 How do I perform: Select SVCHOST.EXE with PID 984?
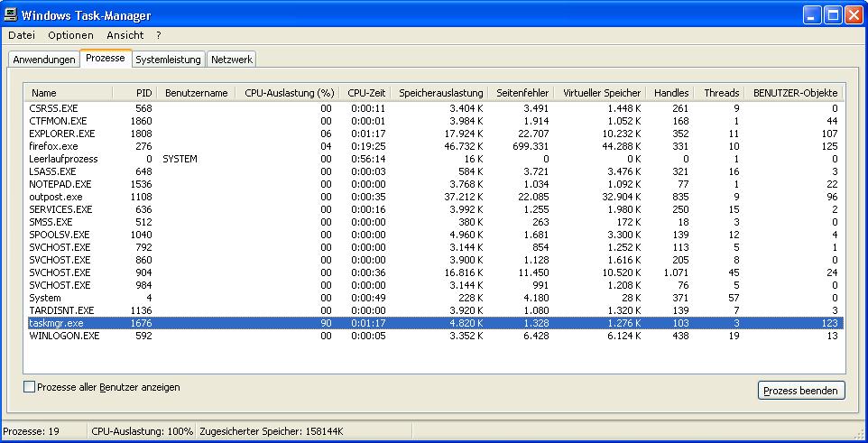[x=435, y=285]
